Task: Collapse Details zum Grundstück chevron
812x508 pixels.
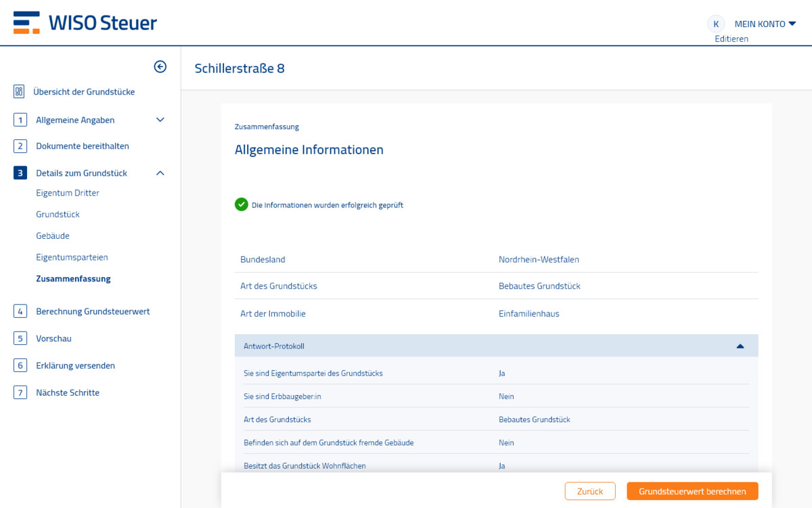Action: point(160,173)
